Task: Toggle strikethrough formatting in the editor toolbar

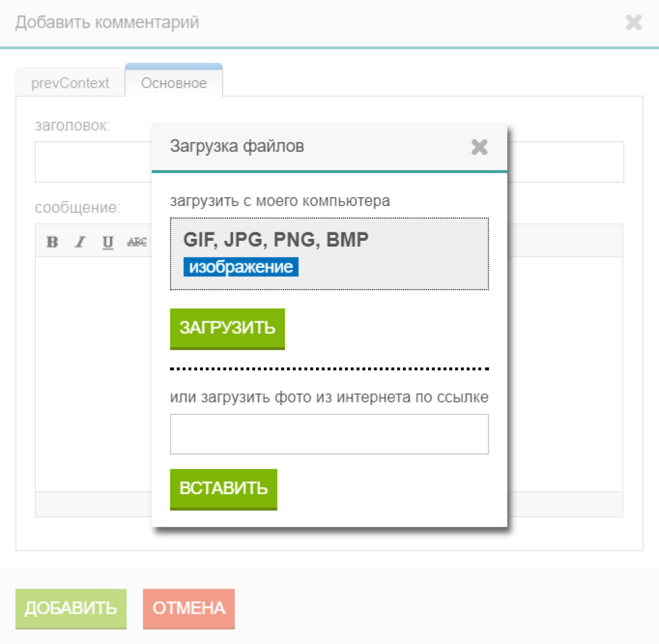Action: tap(137, 242)
